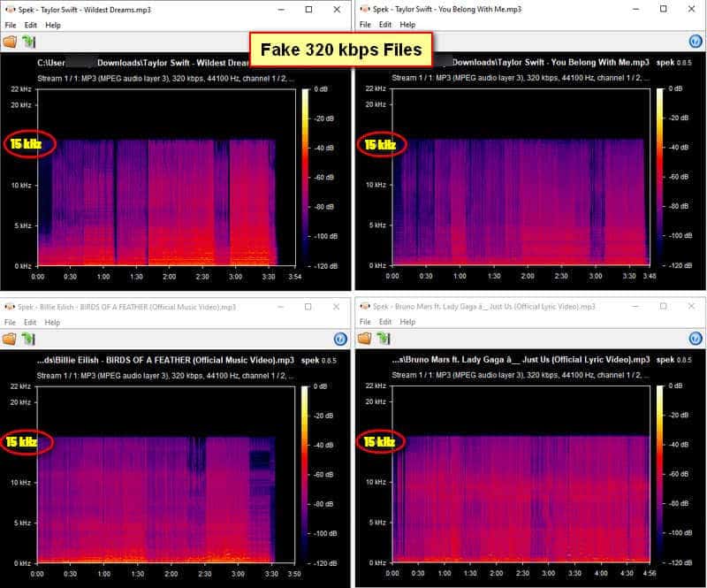Open Help menu in Bruno Mars window

coord(407,322)
